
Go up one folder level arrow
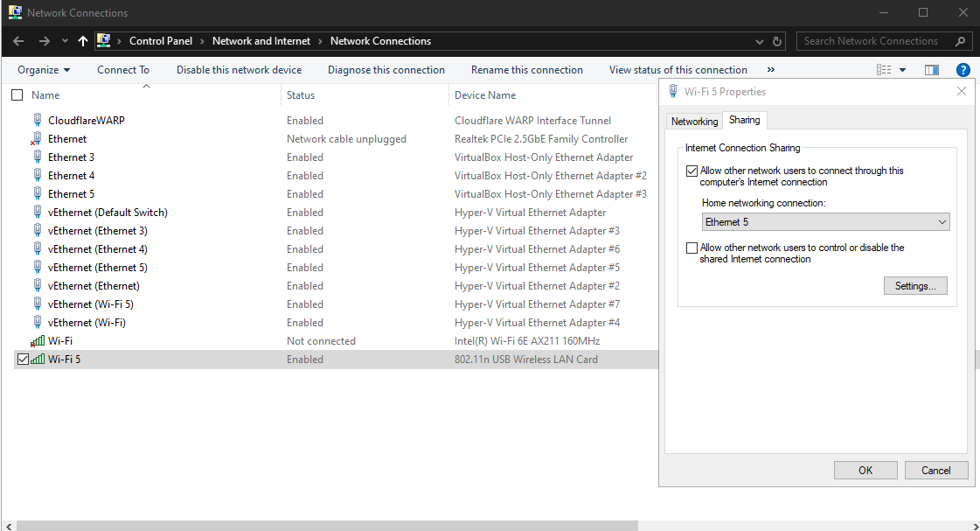pos(83,41)
